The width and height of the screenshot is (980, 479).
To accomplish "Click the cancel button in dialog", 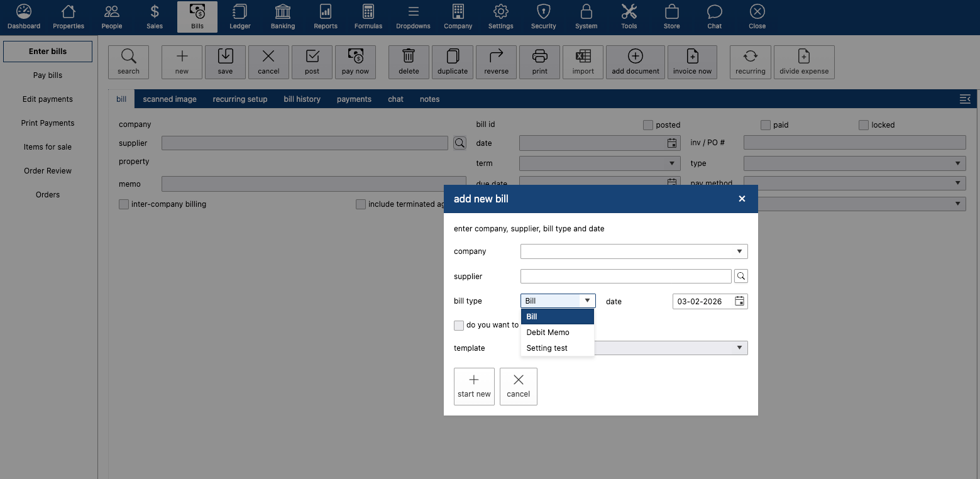I will click(518, 386).
